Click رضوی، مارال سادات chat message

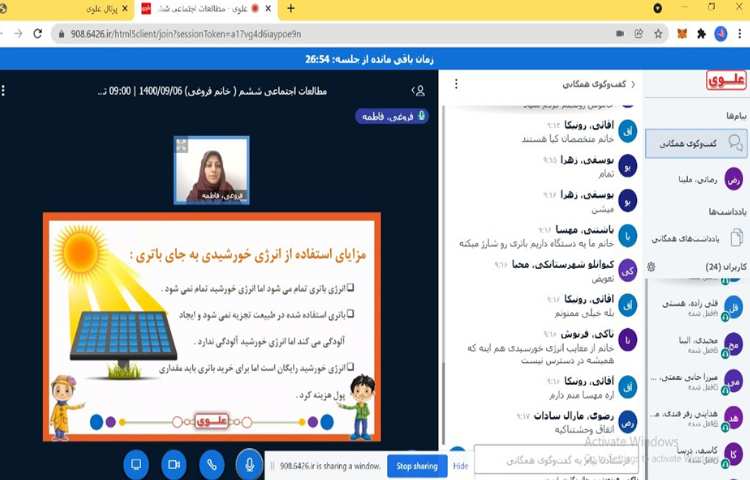[x=585, y=429]
